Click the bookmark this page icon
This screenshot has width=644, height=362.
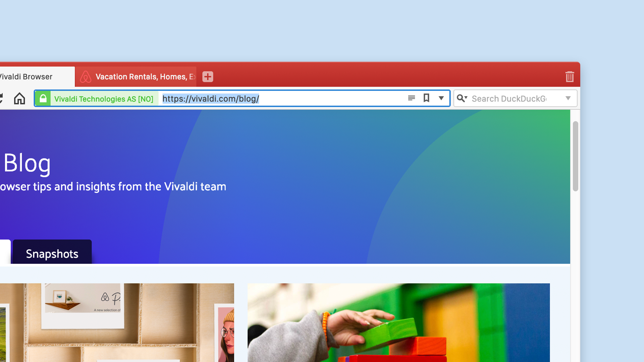click(426, 98)
